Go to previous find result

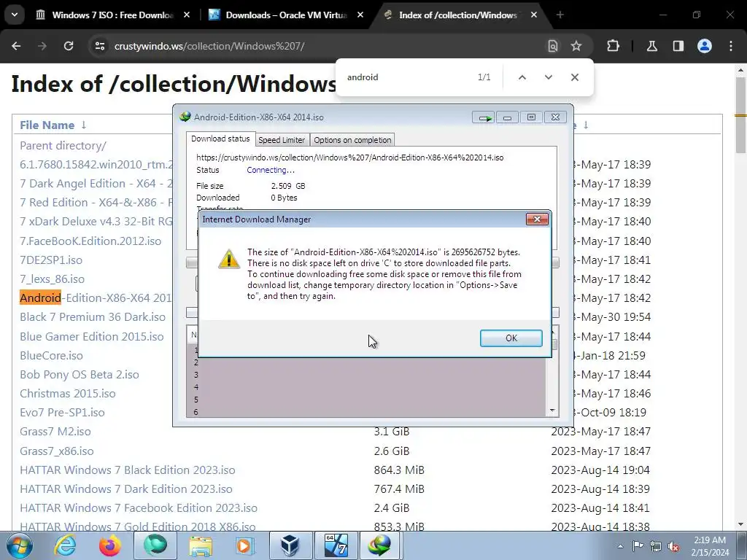tap(522, 77)
